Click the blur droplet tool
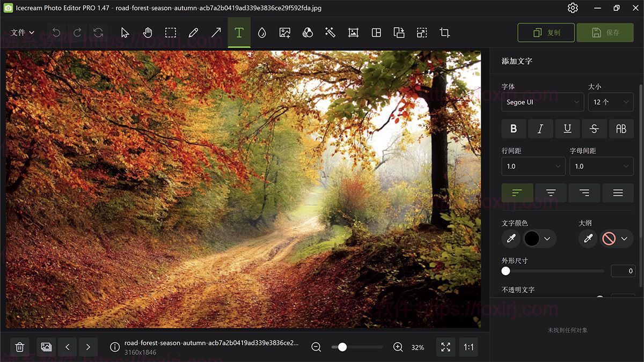 click(262, 33)
